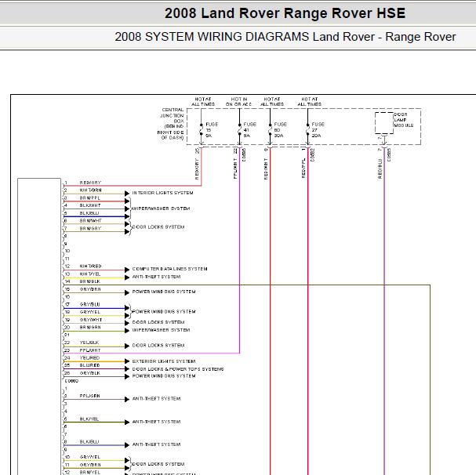Screen dimensions: 476x475
Task: Click the BLK/WHT wire label at pin 4
Action: [x=90, y=205]
